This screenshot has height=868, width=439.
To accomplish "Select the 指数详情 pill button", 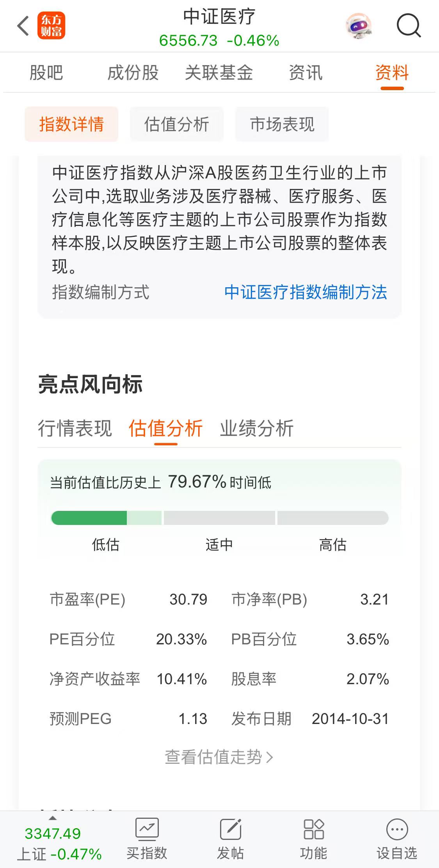I will pos(71,124).
